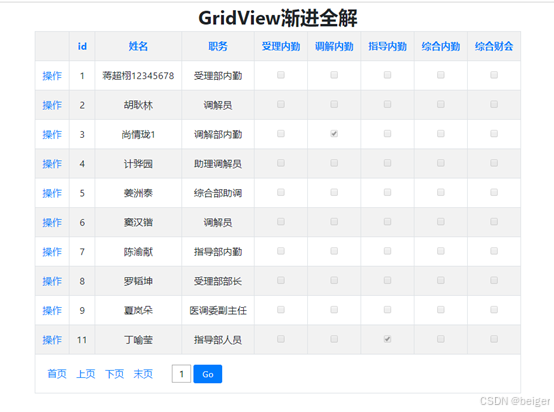Go to first page via 首页
This screenshot has width=554, height=412.
(57, 373)
